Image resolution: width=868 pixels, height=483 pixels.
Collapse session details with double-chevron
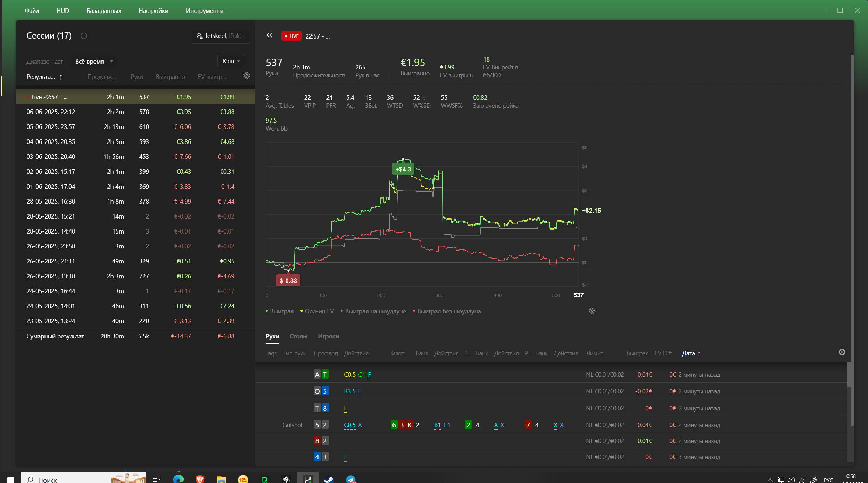pyautogui.click(x=269, y=35)
